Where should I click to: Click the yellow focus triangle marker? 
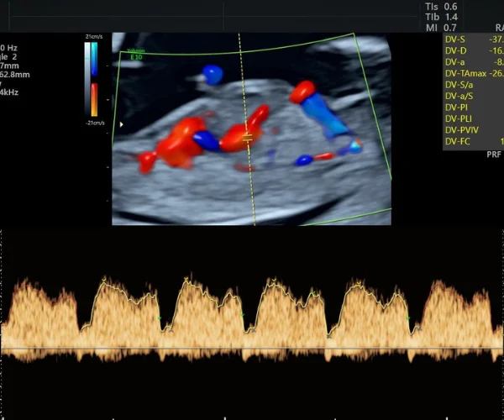click(122, 124)
